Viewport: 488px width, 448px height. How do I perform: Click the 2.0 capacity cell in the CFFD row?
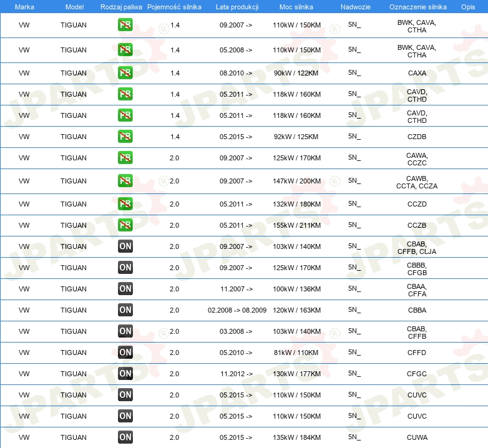pyautogui.click(x=174, y=353)
